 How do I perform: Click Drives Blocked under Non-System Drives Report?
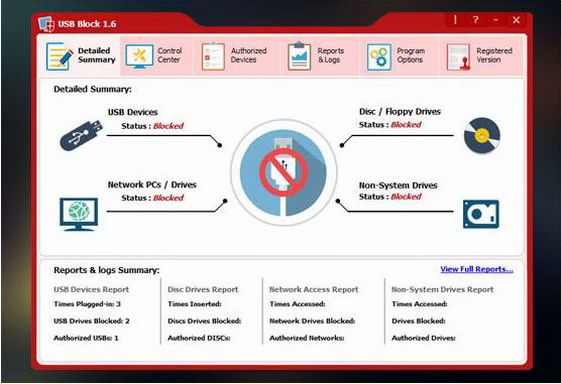[x=418, y=321]
